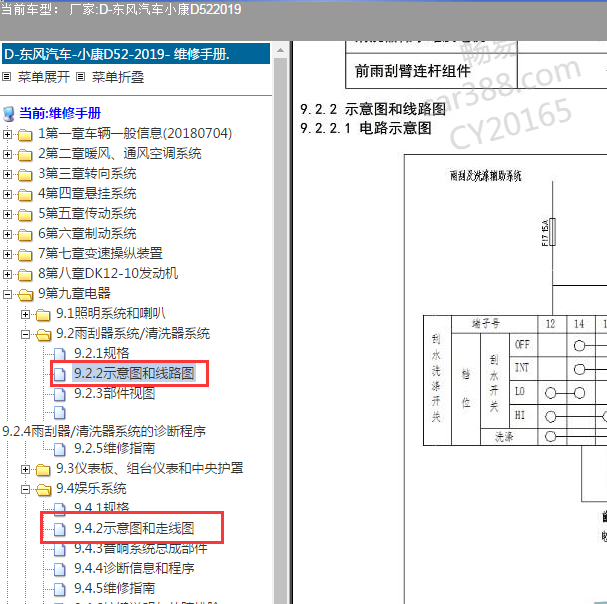Open the 当前:维修手册 link
Image resolution: width=607 pixels, height=604 pixels.
60,113
